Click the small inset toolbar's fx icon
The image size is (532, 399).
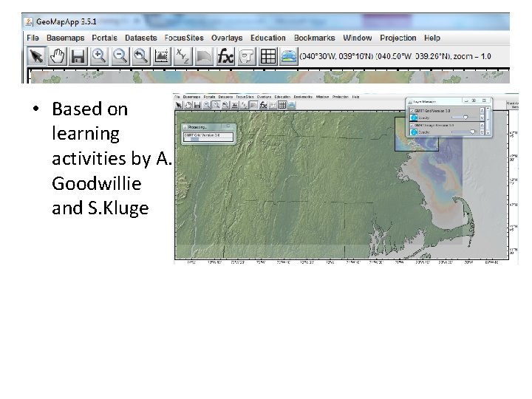263,105
